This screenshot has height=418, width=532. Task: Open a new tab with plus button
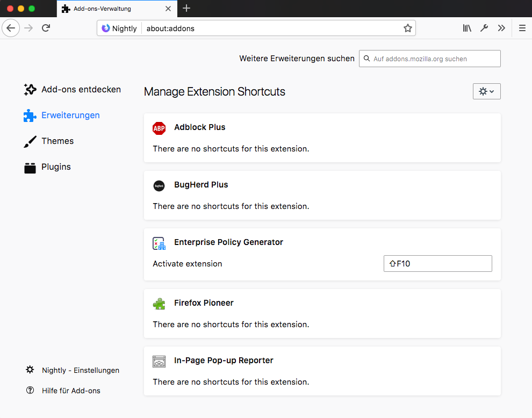186,8
